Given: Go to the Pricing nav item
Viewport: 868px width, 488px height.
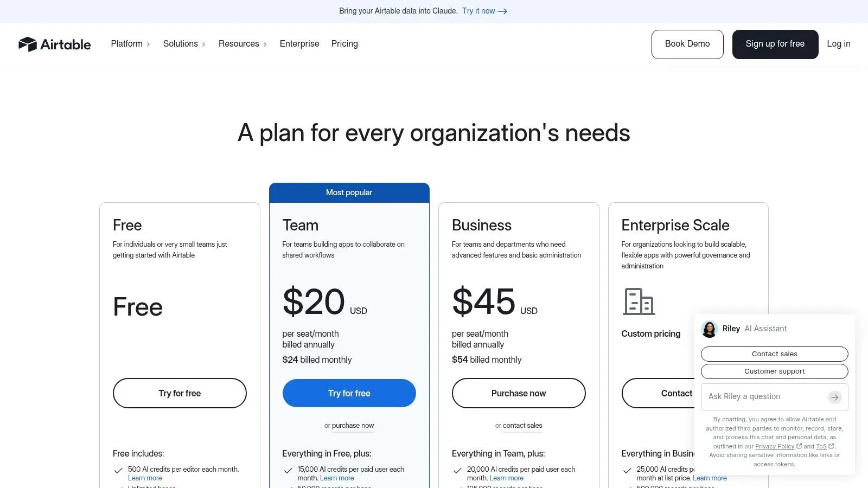Looking at the screenshot, I should pos(344,44).
